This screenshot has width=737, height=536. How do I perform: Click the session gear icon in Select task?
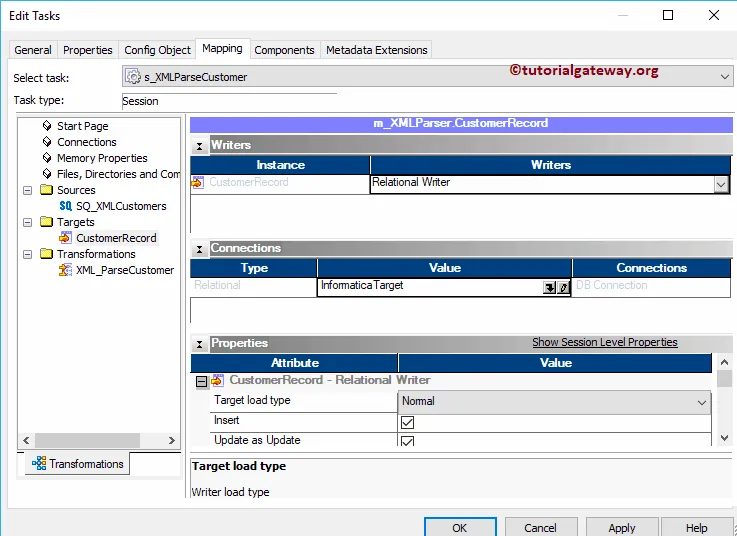133,77
